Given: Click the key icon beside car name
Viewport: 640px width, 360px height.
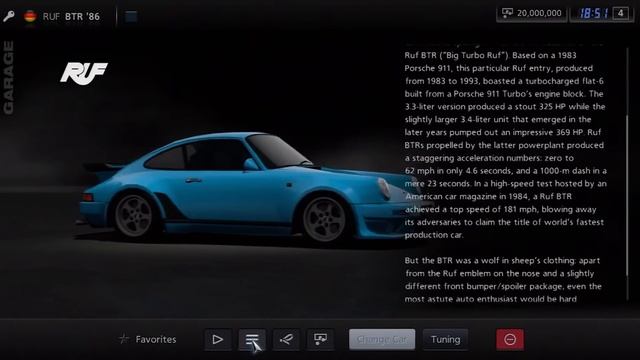Looking at the screenshot, I should pos(9,16).
